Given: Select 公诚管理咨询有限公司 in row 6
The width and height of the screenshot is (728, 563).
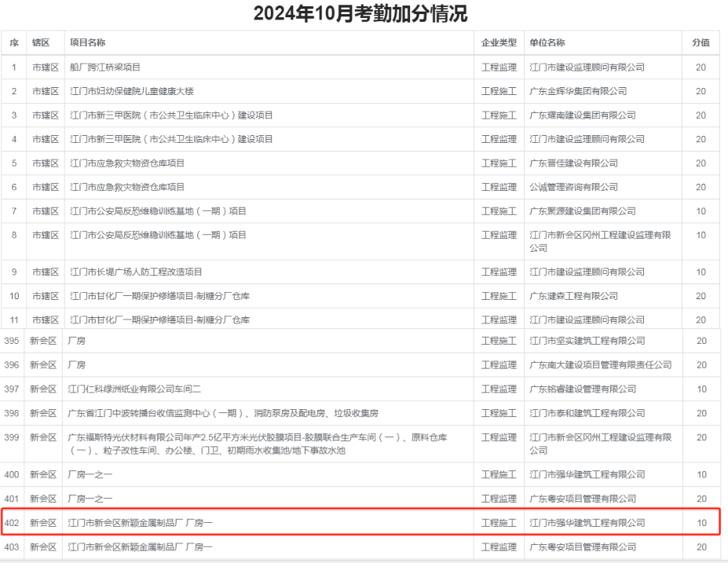Looking at the screenshot, I should pyautogui.click(x=573, y=187).
